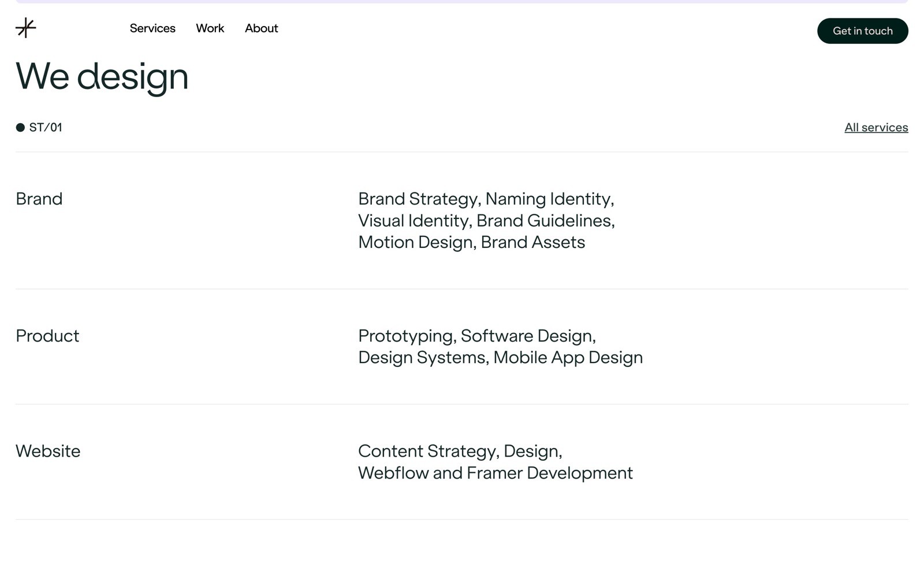
Task: Click the asterisk logo in the header
Action: [x=26, y=28]
